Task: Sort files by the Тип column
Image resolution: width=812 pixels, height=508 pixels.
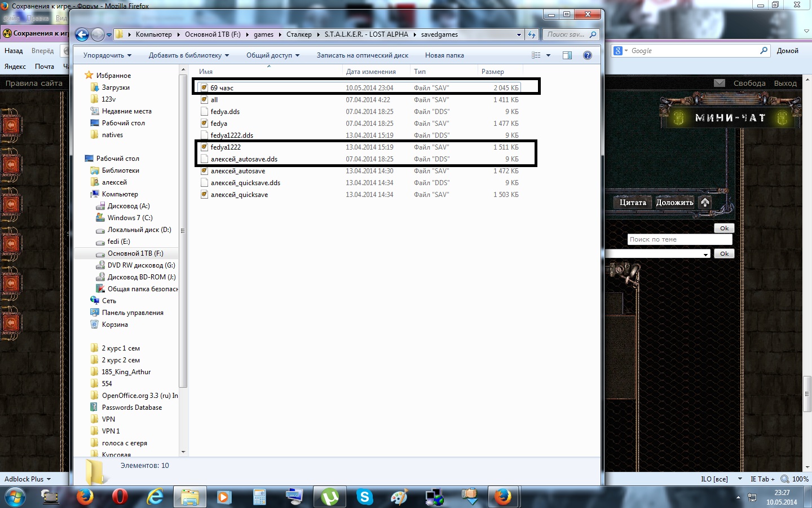Action: [x=444, y=72]
